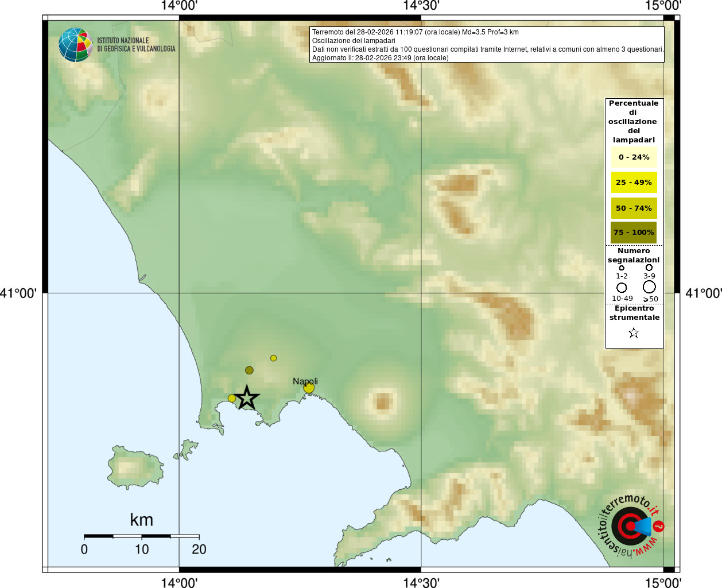
Task: Click the Terremoto event info text box
Action: pos(487,45)
